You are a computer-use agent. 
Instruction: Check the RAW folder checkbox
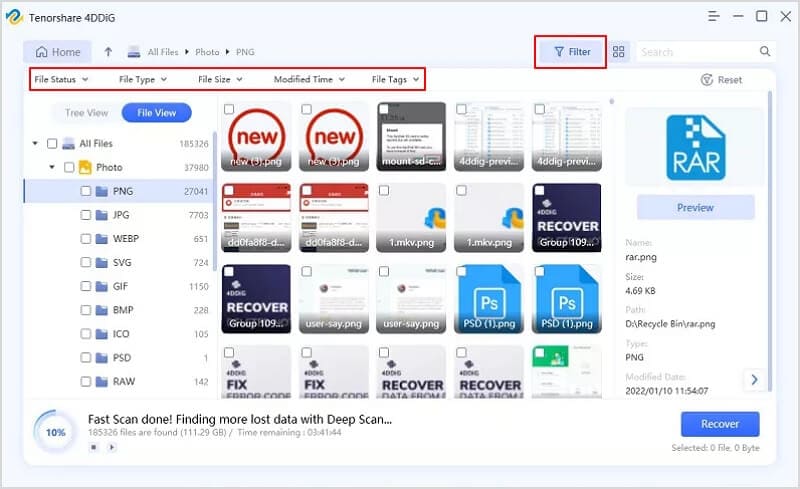(x=86, y=381)
